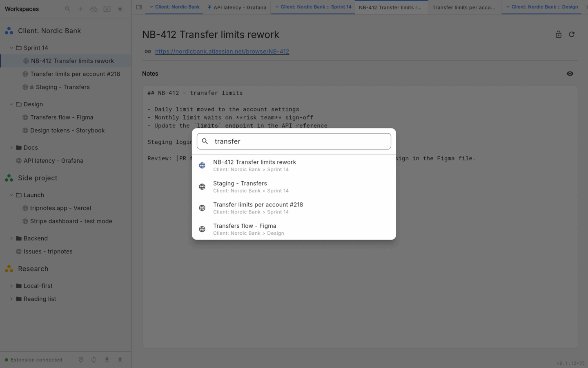Open Stripe dashboard - test mode in sidebar
Image resolution: width=588 pixels, height=368 pixels.
pos(71,221)
